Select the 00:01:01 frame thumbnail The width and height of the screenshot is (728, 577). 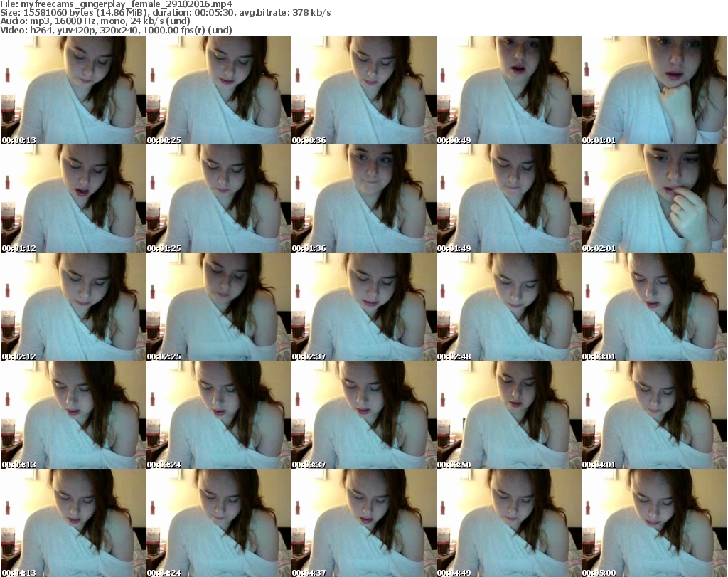pyautogui.click(x=654, y=90)
